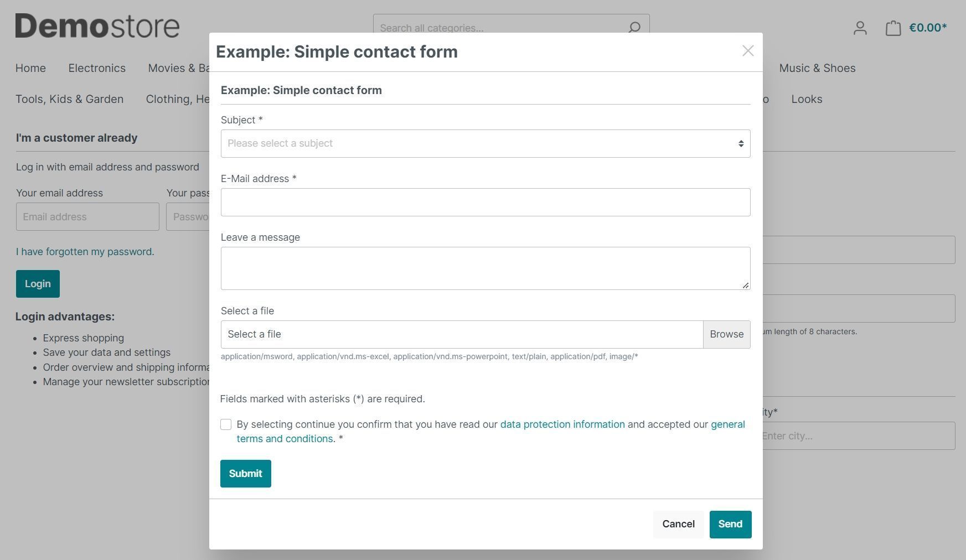Screen dimensions: 966x560
Task: Open the shopping cart icon
Action: click(893, 28)
